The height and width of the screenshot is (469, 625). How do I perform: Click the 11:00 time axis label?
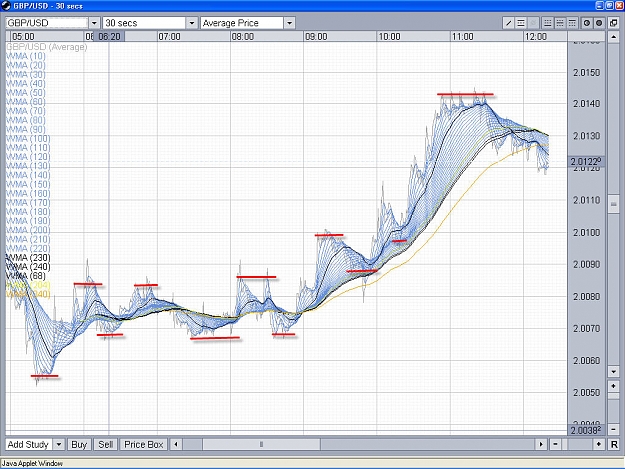pos(463,37)
